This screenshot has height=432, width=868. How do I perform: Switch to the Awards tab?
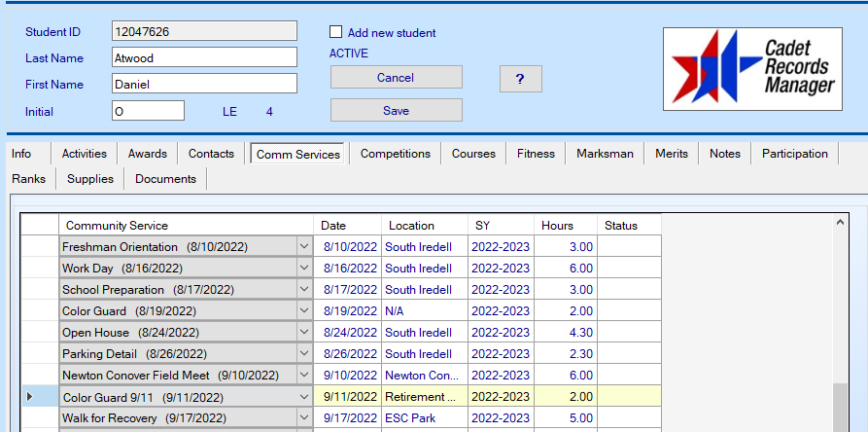click(148, 154)
